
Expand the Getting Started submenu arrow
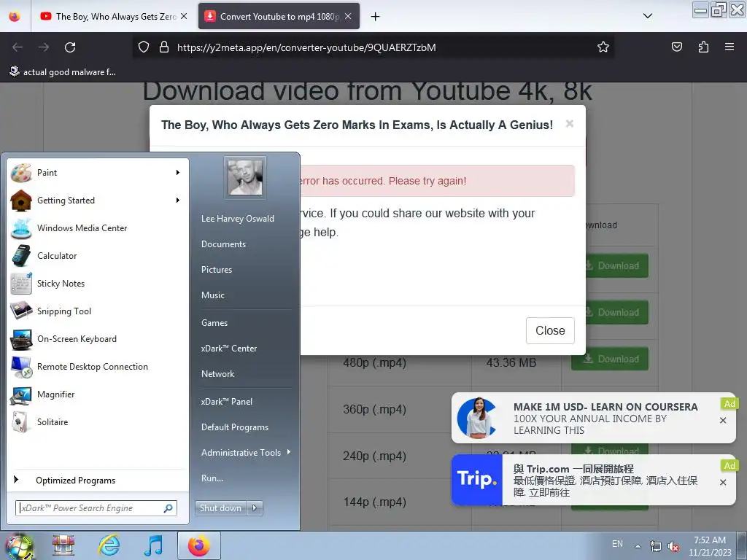click(178, 200)
